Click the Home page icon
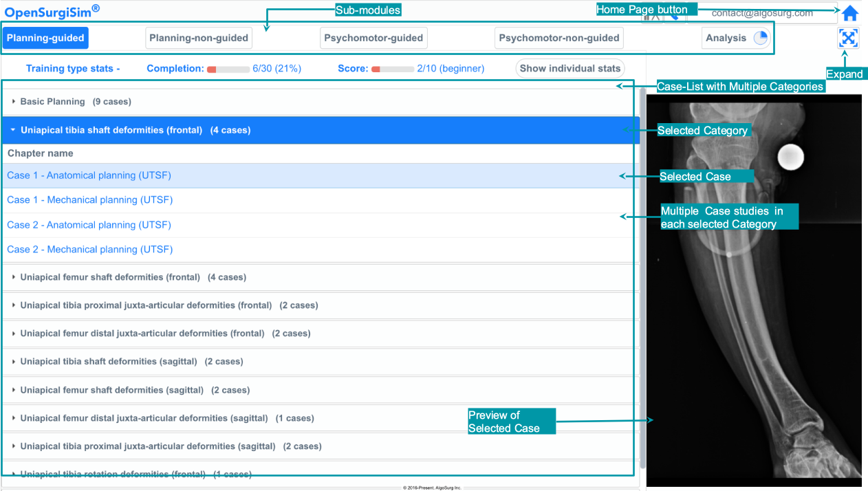 850,13
